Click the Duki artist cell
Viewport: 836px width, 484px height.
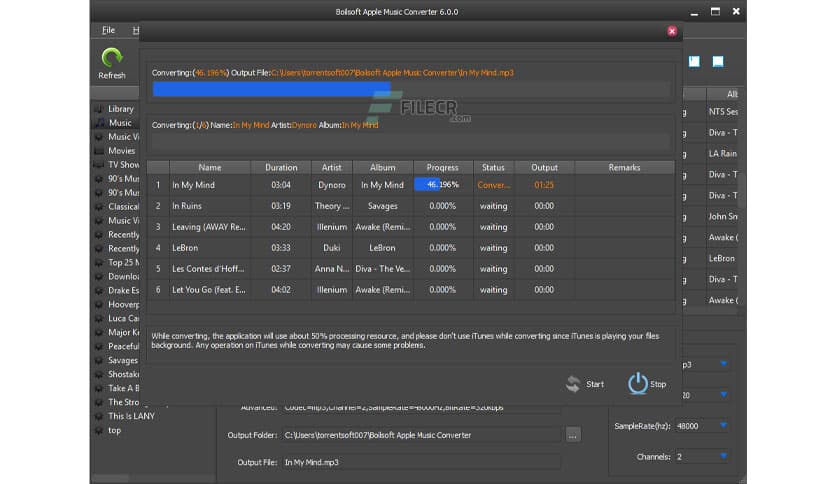(x=332, y=248)
